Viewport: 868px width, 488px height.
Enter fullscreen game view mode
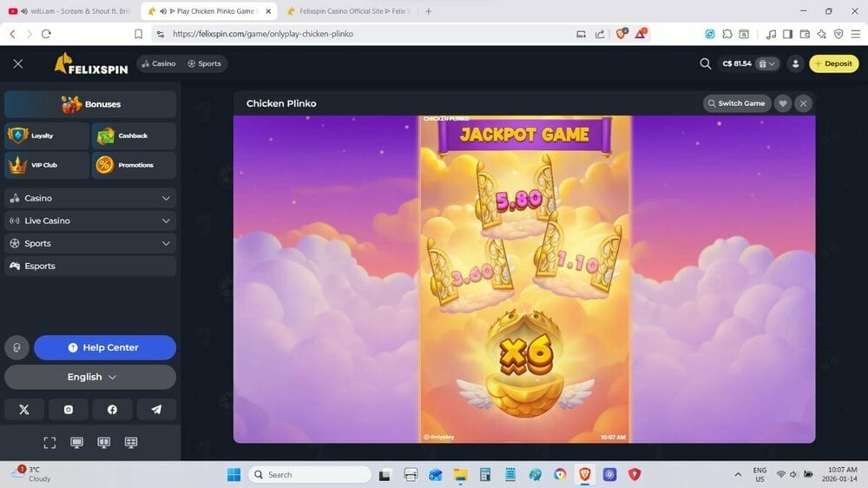point(49,443)
